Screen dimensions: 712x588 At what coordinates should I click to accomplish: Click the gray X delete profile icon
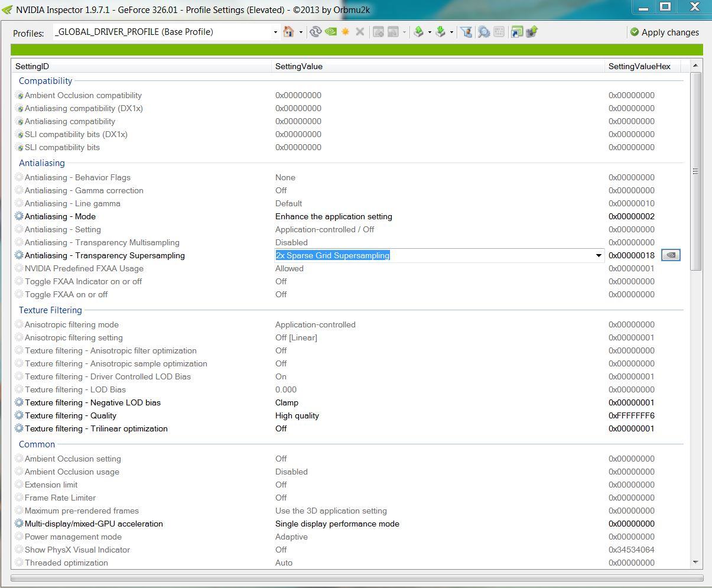(x=360, y=32)
